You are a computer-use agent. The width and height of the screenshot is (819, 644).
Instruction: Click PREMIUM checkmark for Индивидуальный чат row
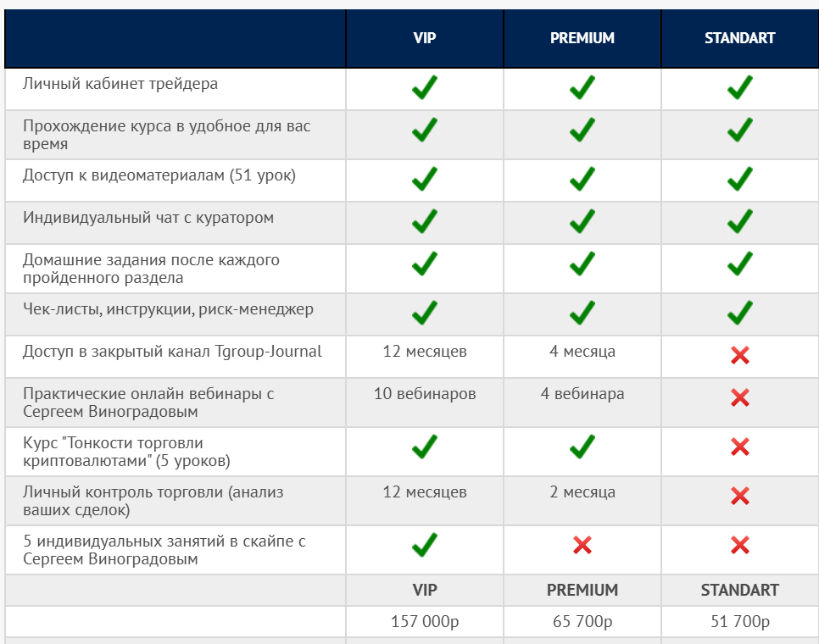582,221
